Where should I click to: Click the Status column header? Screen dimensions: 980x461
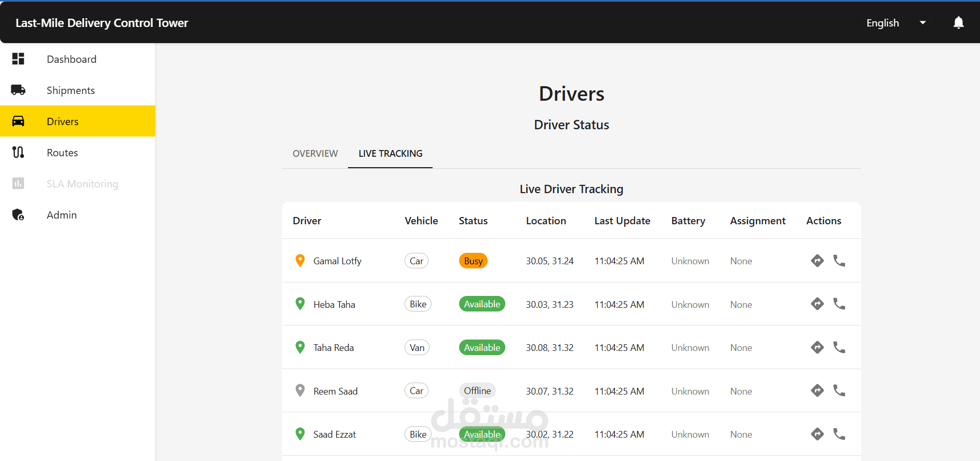click(x=473, y=221)
